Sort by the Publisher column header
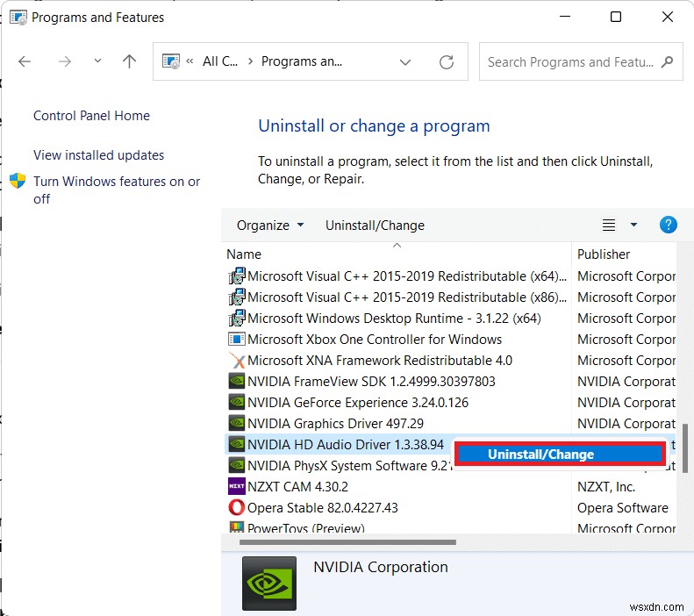Viewport: 694px width, 616px height. (x=604, y=254)
